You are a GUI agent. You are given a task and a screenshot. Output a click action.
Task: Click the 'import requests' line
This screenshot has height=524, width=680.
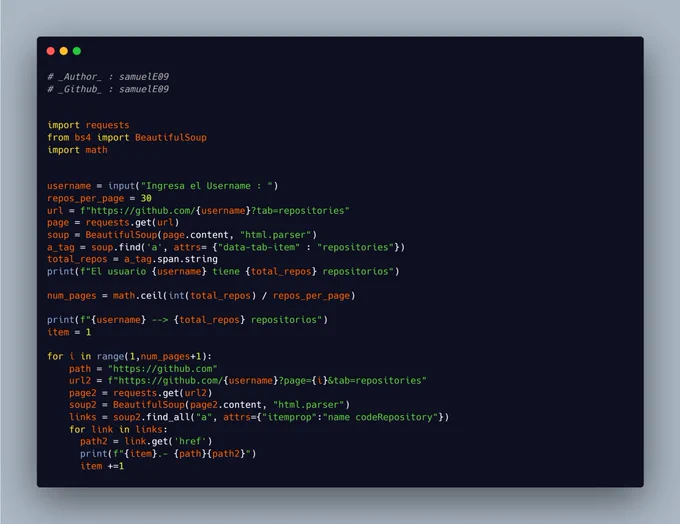(x=88, y=125)
